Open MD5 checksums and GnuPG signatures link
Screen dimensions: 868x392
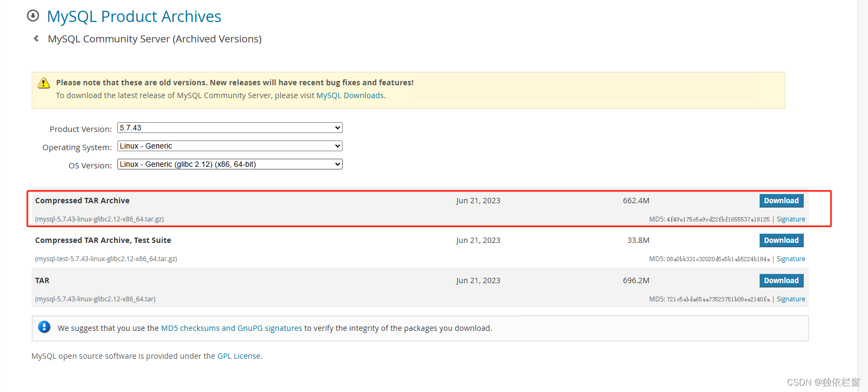pyautogui.click(x=232, y=328)
